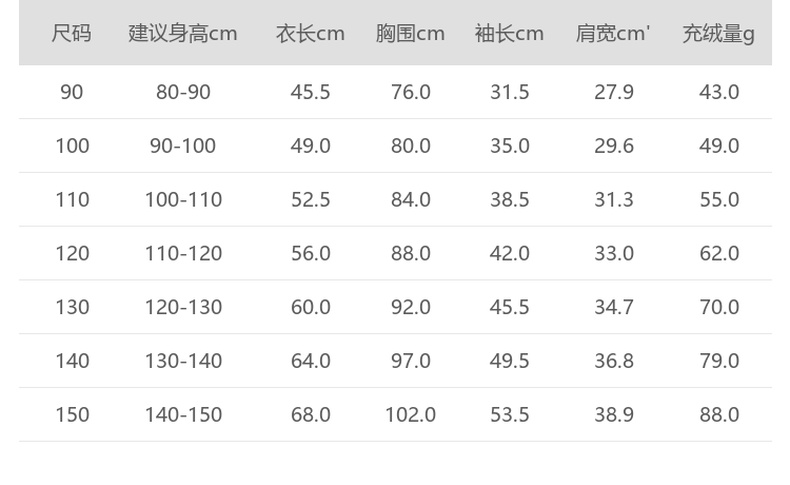Select the 43.0 down fill value
Viewport: 790px width, 485px height.
click(x=718, y=92)
